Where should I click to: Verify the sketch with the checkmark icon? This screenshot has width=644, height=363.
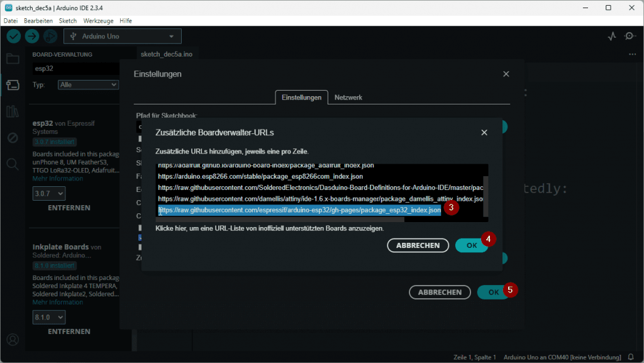click(13, 36)
